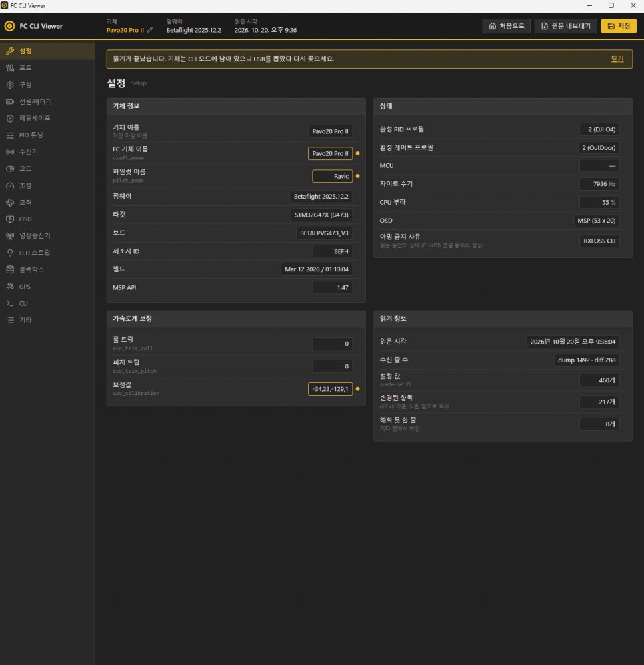The image size is (644, 665).
Task: Click the board value BETAFPVG473_V3
Action: coord(324,233)
